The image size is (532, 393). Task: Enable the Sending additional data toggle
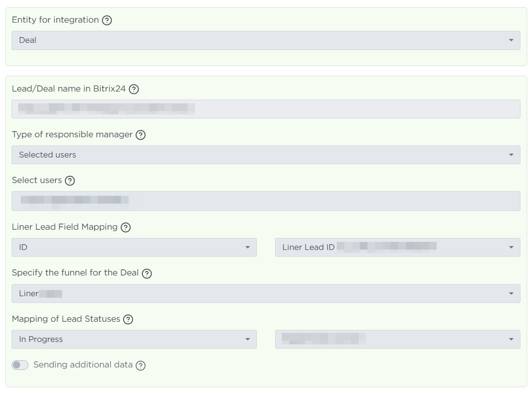coord(20,365)
